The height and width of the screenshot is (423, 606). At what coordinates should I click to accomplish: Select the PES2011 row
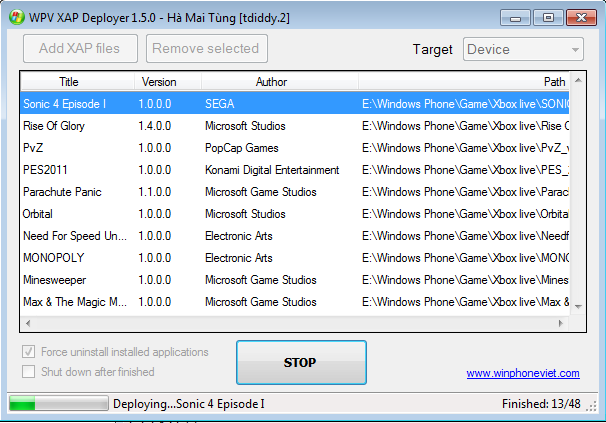[x=45, y=170]
